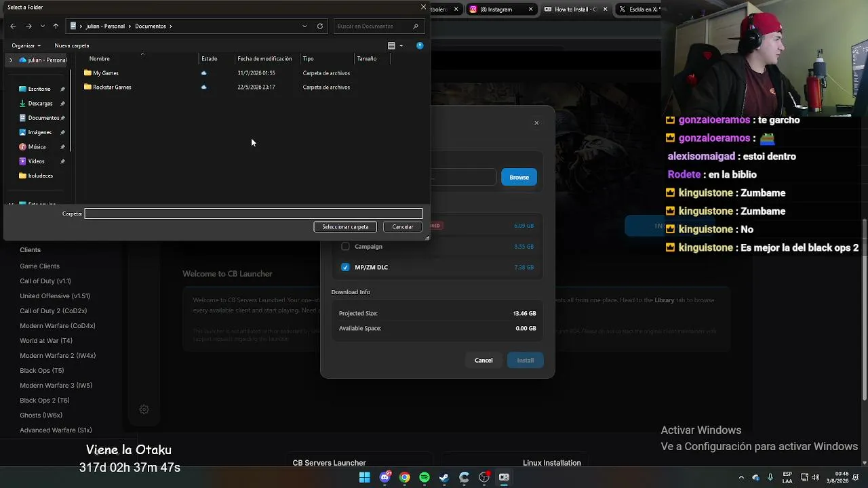The image size is (868, 488).
Task: Switch to the How to Install browser tab
Action: point(576,9)
